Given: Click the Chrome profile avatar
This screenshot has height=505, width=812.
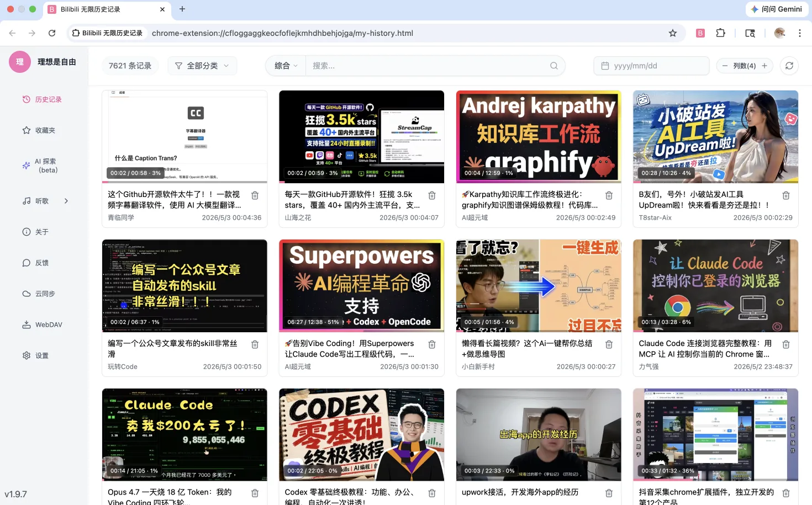Looking at the screenshot, I should [x=780, y=33].
